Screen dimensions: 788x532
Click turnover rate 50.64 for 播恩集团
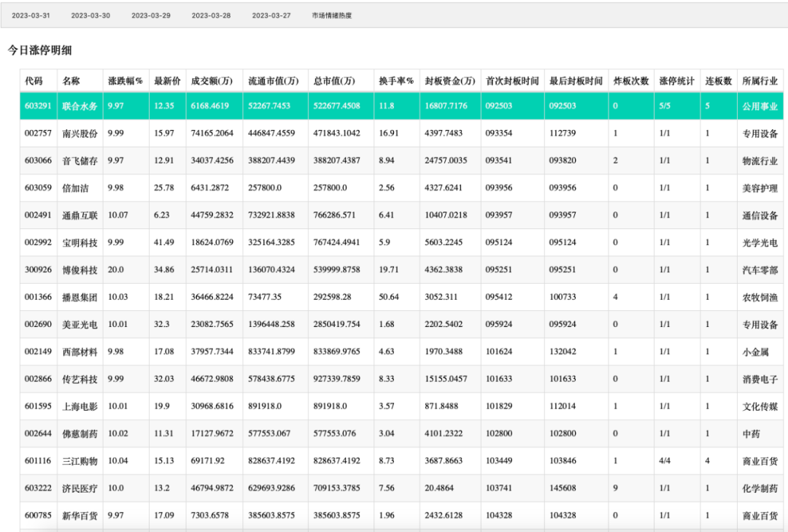pyautogui.click(x=389, y=297)
